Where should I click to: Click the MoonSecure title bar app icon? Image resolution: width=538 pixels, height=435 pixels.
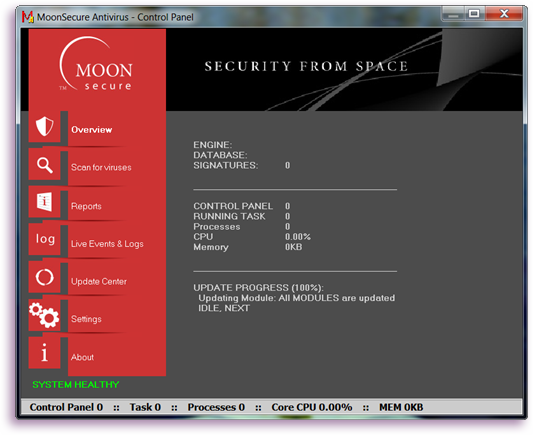(27, 17)
